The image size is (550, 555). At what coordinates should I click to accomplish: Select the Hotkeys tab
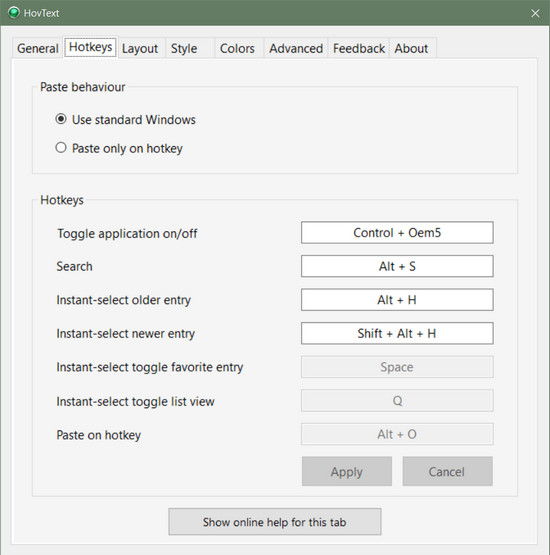click(x=91, y=47)
